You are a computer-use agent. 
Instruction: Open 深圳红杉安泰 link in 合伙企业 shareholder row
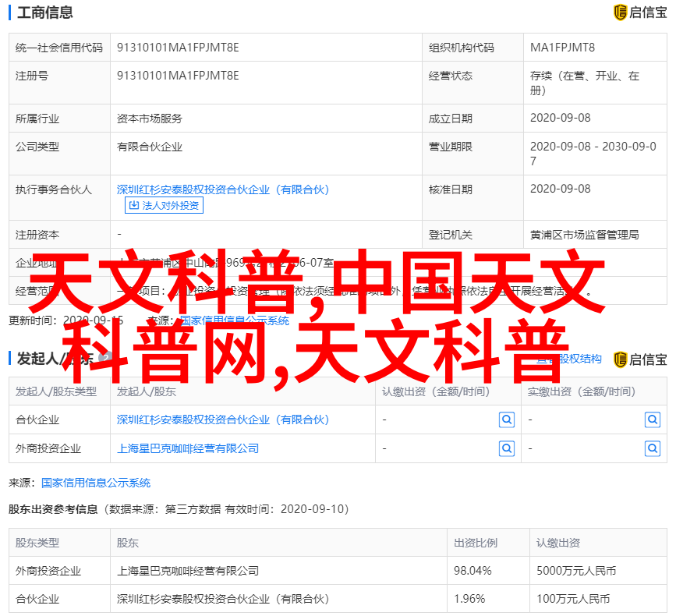click(223, 420)
